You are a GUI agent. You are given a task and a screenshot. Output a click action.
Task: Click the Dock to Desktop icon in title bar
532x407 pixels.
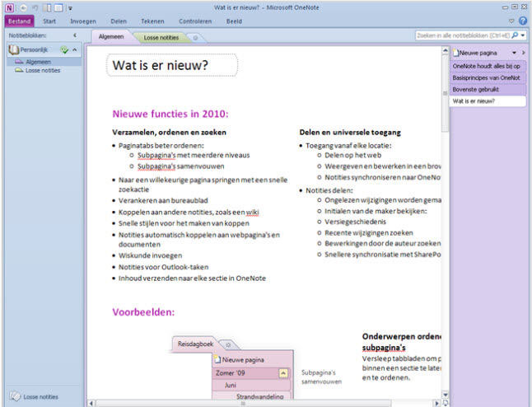coord(48,7)
